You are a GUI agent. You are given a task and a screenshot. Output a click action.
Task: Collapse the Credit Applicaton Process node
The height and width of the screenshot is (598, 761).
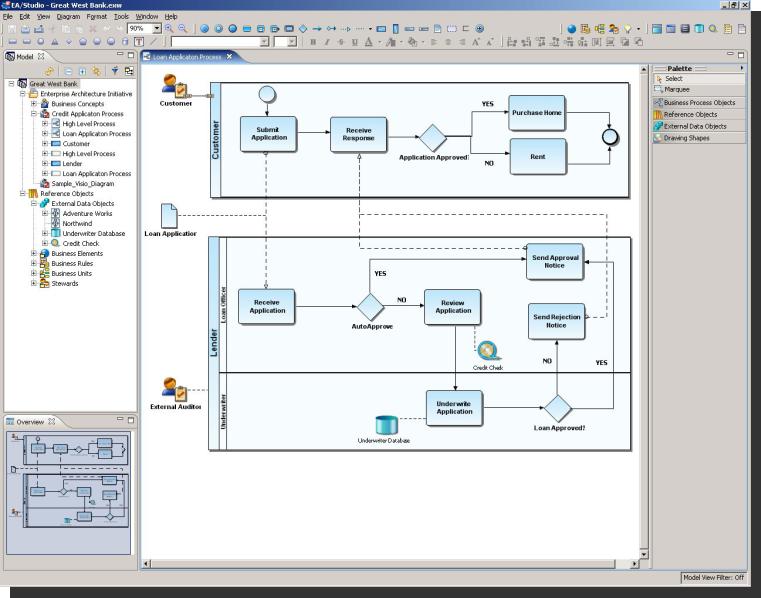[33, 114]
